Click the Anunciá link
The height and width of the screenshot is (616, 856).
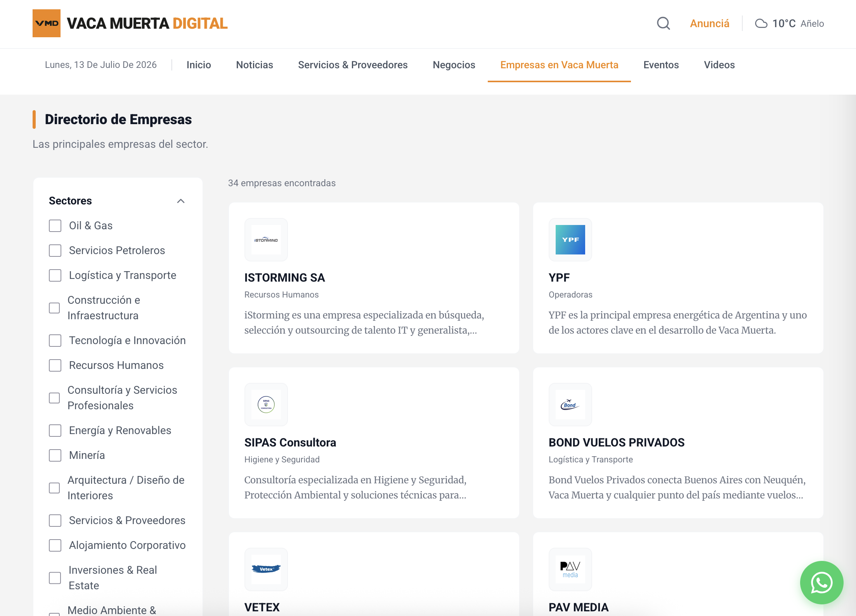pos(709,24)
